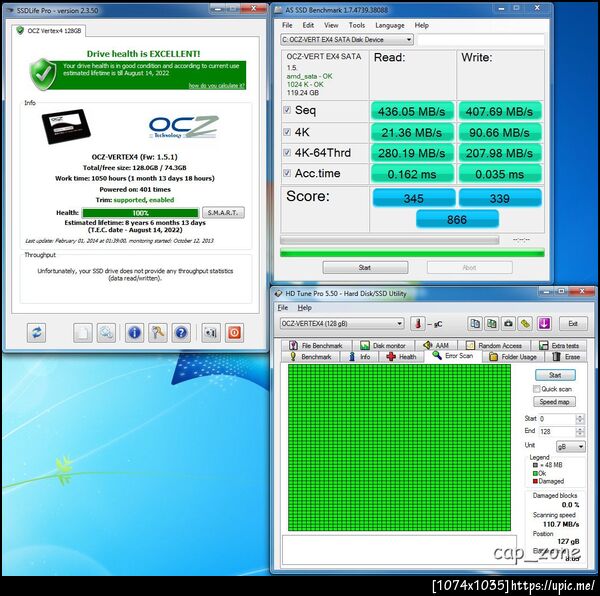Open the File menu in HD Tune Pro
Image resolution: width=600 pixels, height=596 pixels.
283,308
